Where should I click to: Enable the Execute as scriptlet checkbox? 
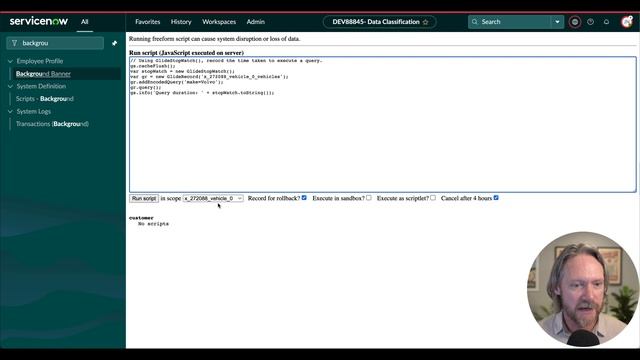[433, 198]
